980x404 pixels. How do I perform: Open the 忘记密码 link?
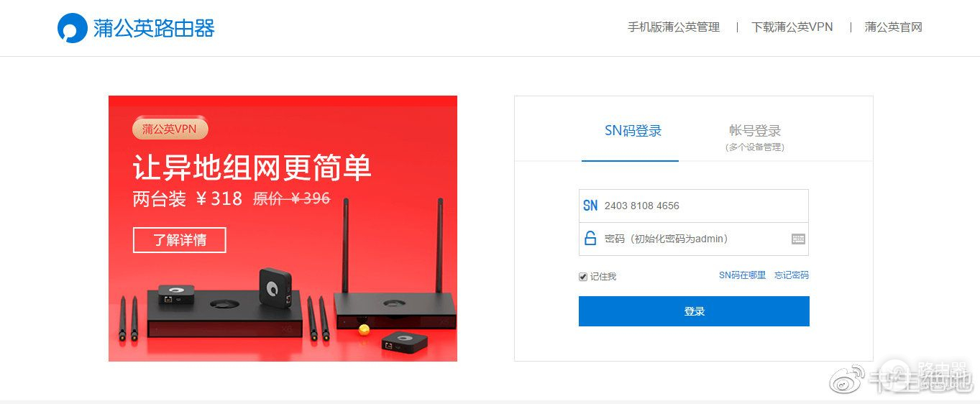[792, 275]
